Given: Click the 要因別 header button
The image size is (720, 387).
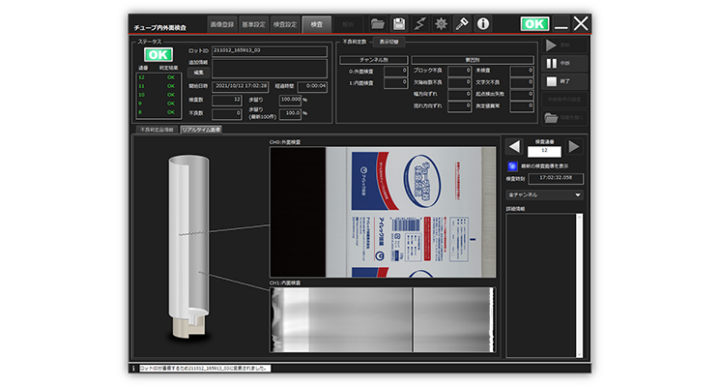Looking at the screenshot, I should coord(472,60).
